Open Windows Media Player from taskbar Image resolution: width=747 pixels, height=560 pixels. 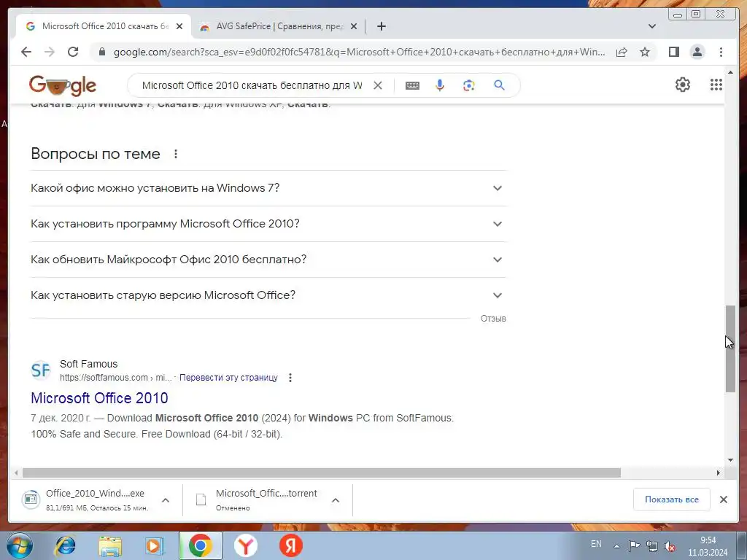click(x=155, y=545)
